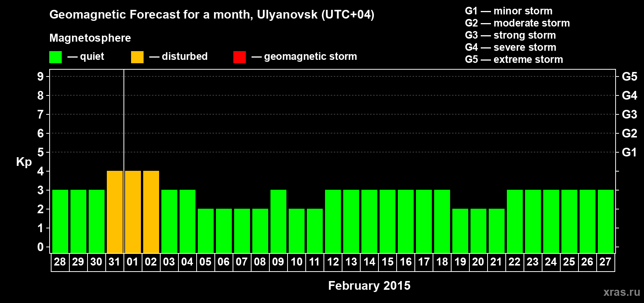
Task: Click date label 04 on the axis
Action: 187,262
